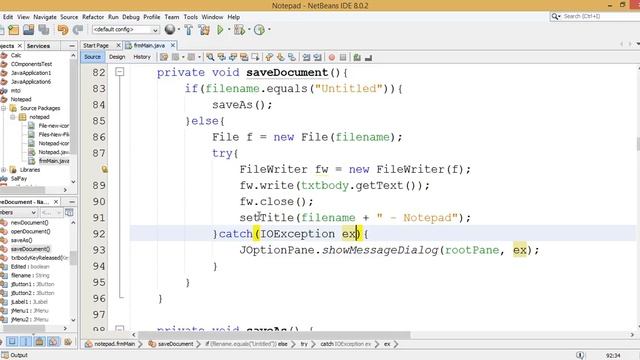This screenshot has height=360, width=640.
Task: Open the Debug Project dropdown arrow
Action: pos(249,30)
